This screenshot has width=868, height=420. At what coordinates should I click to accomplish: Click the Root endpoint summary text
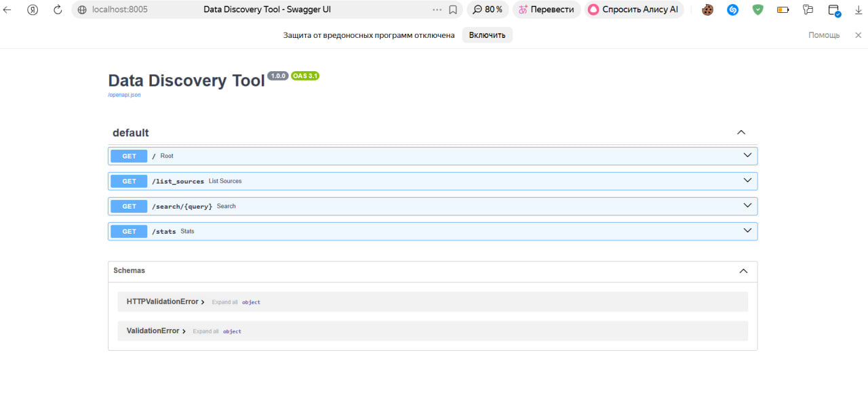(x=167, y=156)
